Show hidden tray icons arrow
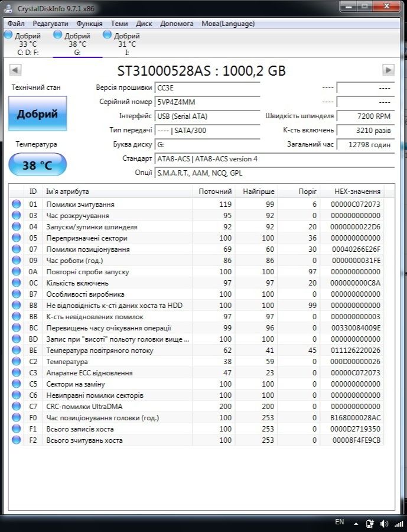407x532 pixels. 356,524
